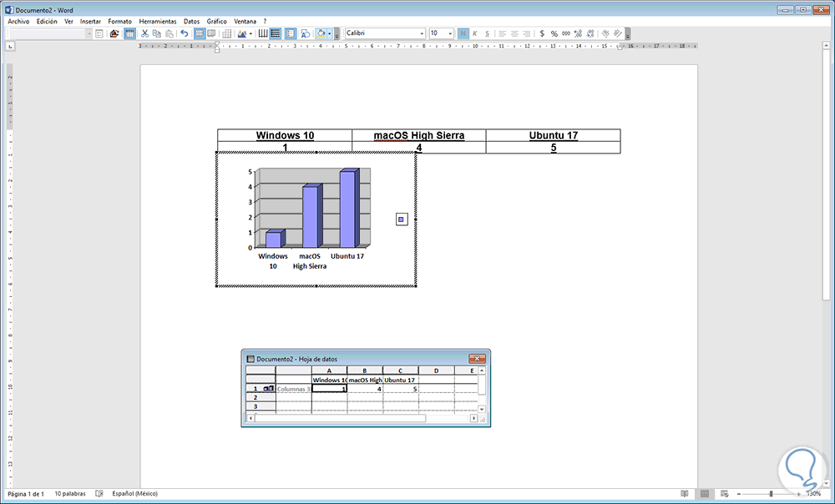Click the tab selector at ruler corner
Image resolution: width=835 pixels, height=504 pixels.
9,47
